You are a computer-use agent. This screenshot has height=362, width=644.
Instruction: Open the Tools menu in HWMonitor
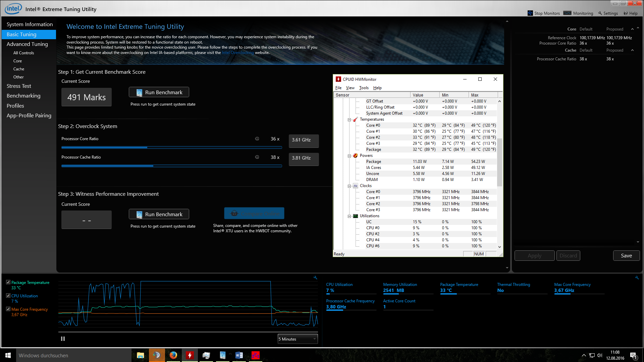coord(364,88)
